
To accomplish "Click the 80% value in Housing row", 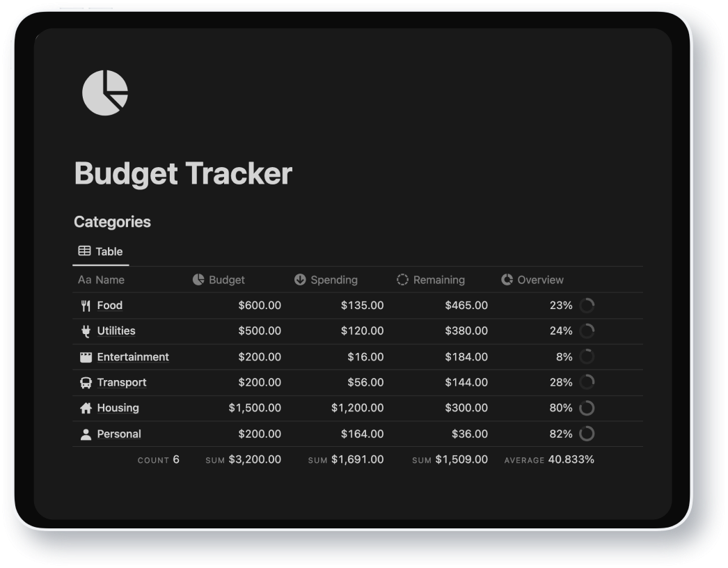I will point(561,408).
